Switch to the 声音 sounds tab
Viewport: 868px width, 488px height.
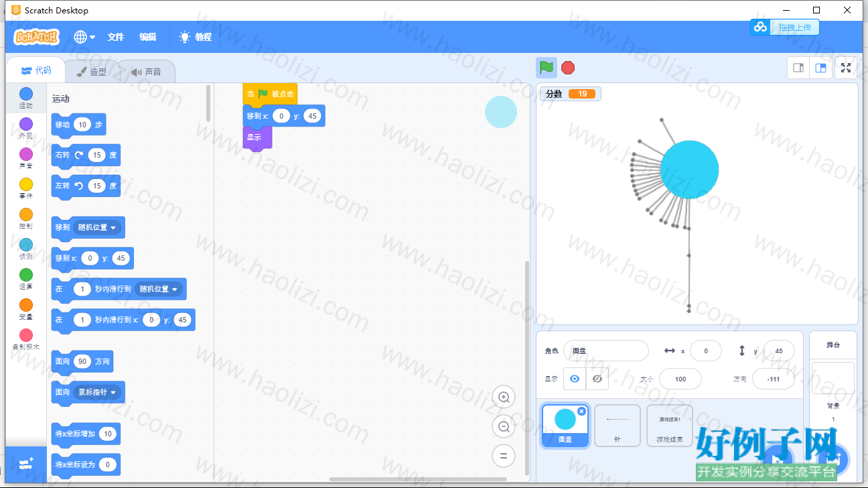click(147, 71)
